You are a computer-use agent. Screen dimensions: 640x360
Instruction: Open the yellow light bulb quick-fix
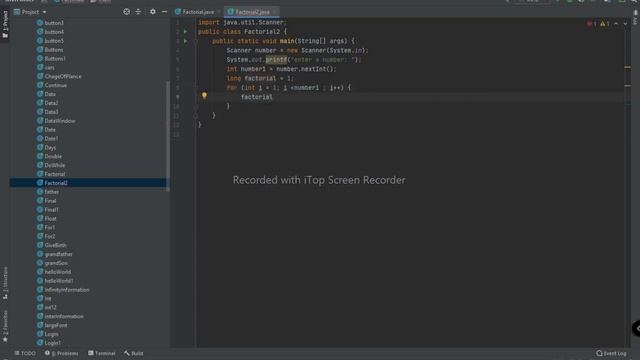(x=204, y=96)
